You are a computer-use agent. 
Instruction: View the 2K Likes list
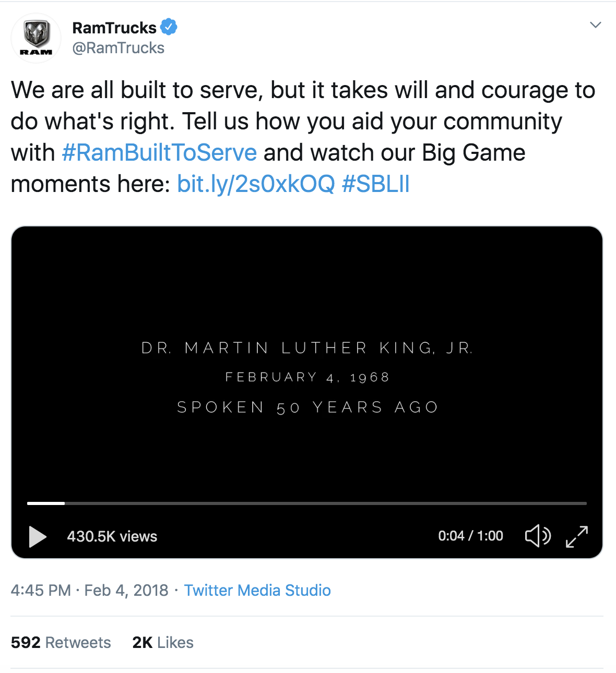tap(163, 642)
